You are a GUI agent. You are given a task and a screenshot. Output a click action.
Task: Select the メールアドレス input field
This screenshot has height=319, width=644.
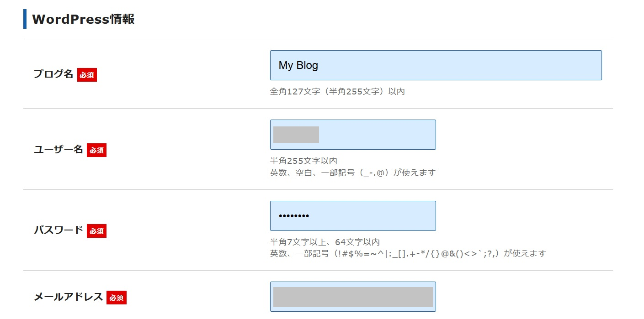(353, 297)
